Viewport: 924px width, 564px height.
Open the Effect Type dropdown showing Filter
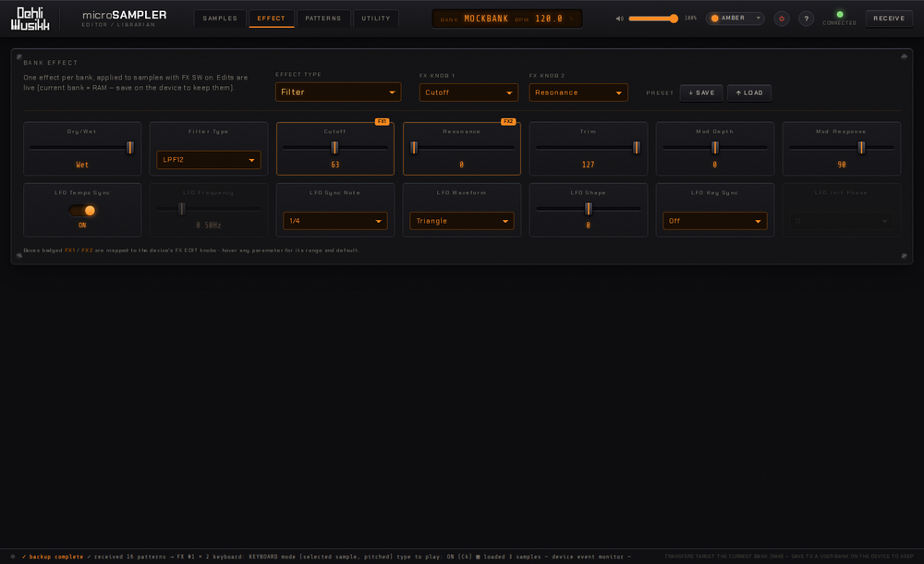click(x=338, y=92)
